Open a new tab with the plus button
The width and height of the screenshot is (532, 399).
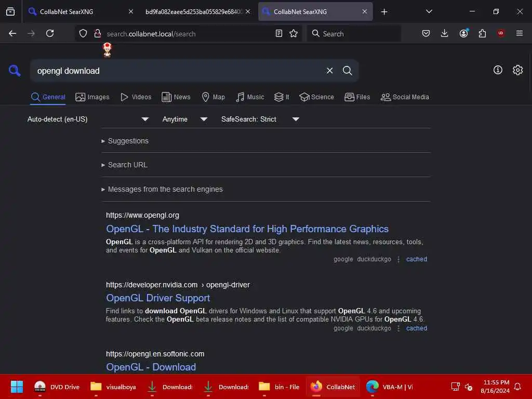click(384, 12)
